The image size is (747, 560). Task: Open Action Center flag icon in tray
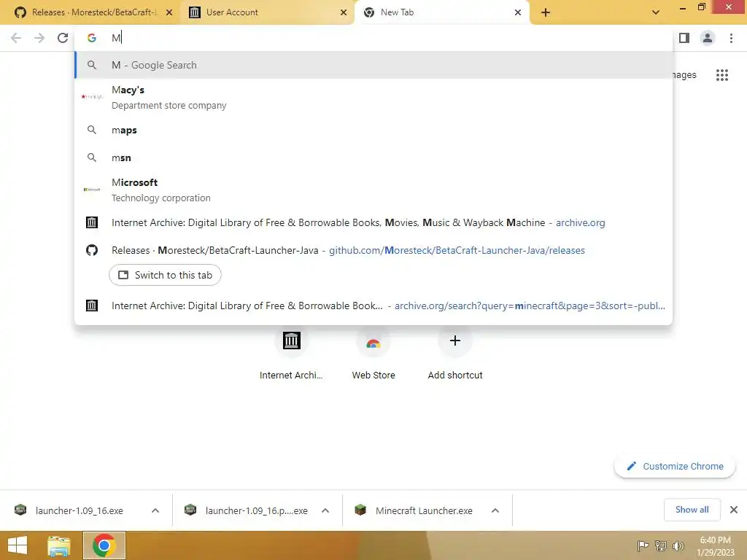[x=643, y=545]
